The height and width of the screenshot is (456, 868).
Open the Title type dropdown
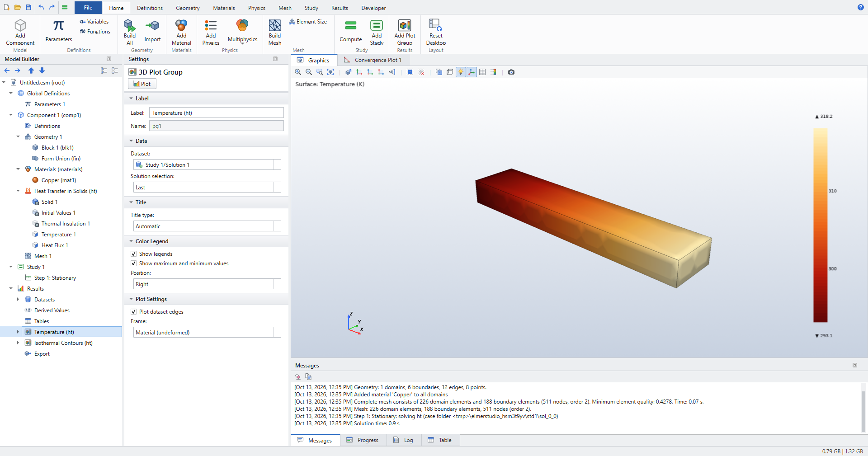[207, 226]
